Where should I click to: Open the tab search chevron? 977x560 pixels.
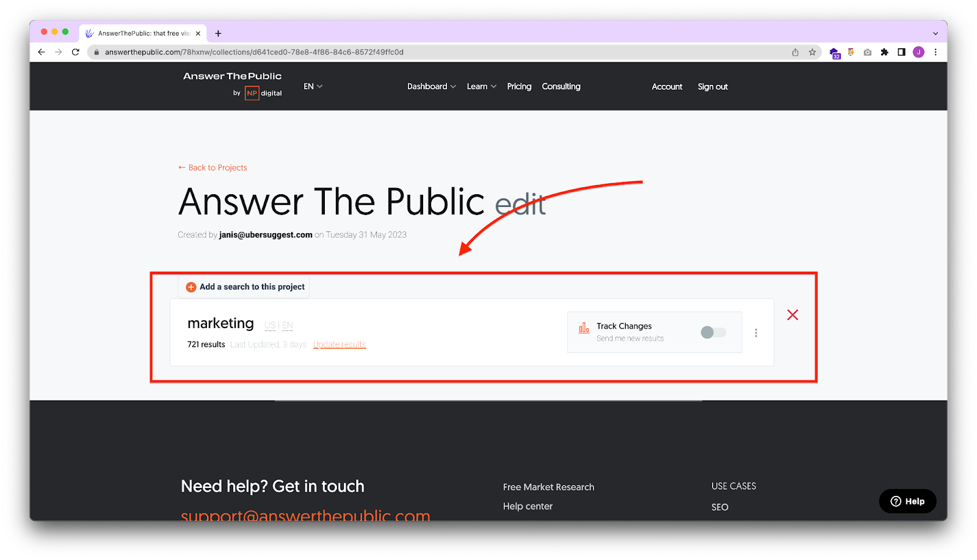[935, 34]
